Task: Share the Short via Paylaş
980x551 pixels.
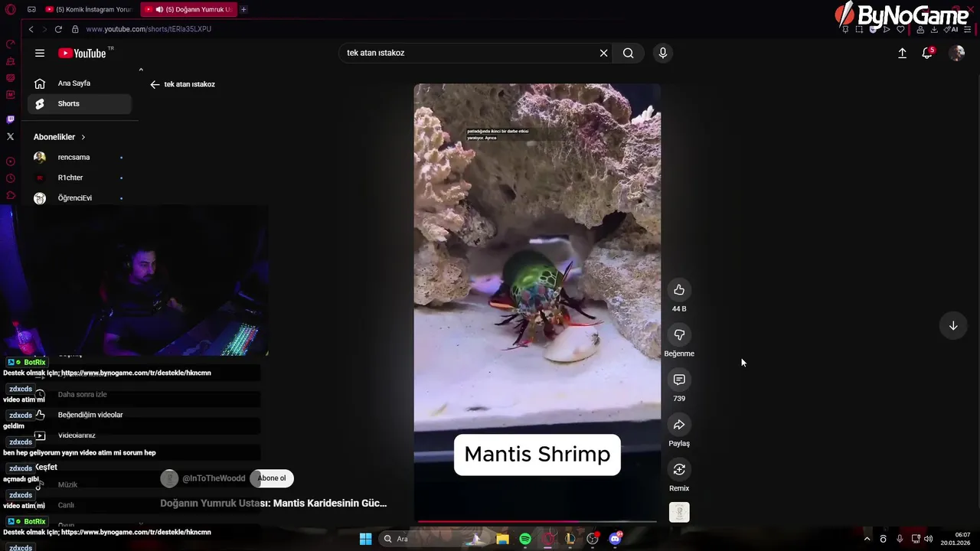Action: click(679, 425)
